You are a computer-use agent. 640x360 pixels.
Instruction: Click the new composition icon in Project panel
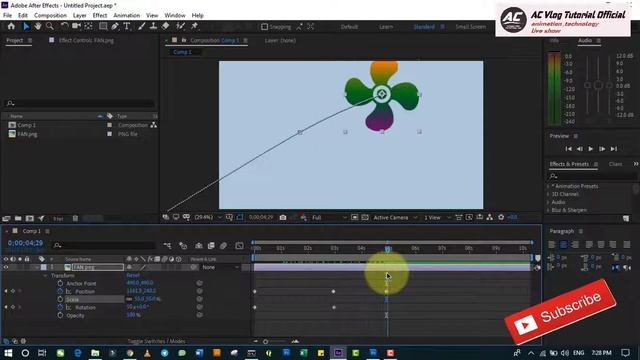tap(29, 219)
